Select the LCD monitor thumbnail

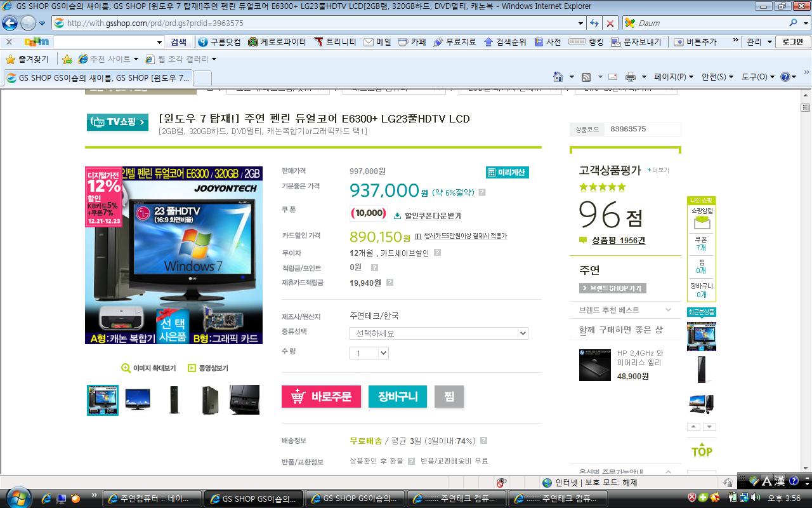138,400
